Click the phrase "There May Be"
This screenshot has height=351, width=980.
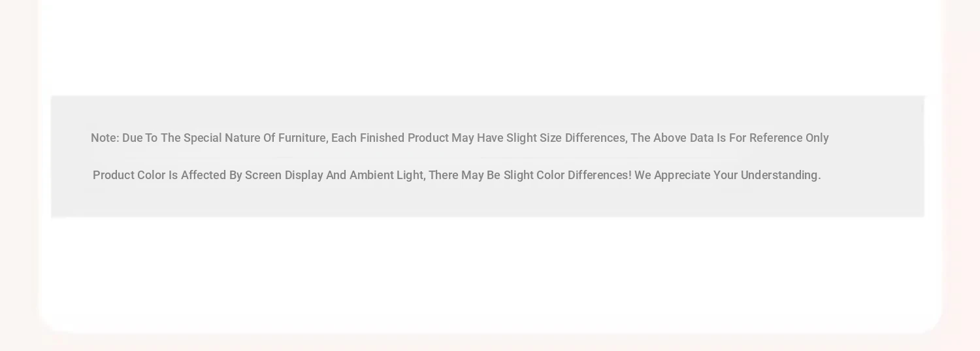(465, 175)
